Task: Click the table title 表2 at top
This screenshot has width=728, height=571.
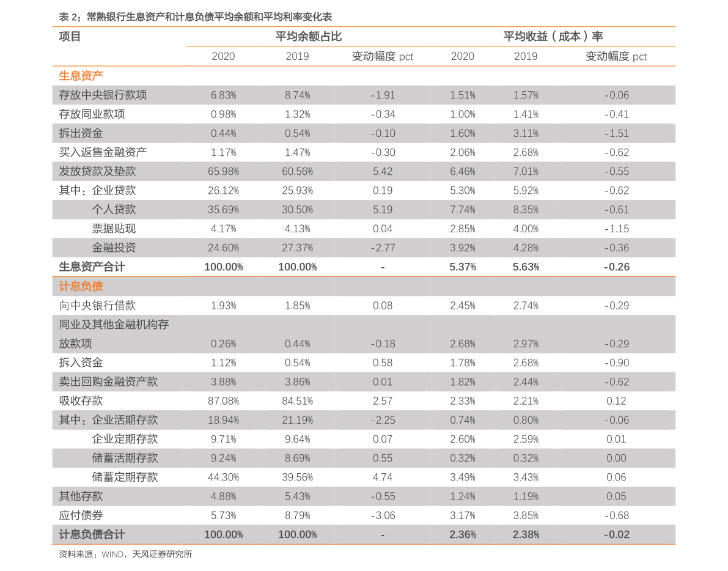Action: (195, 17)
